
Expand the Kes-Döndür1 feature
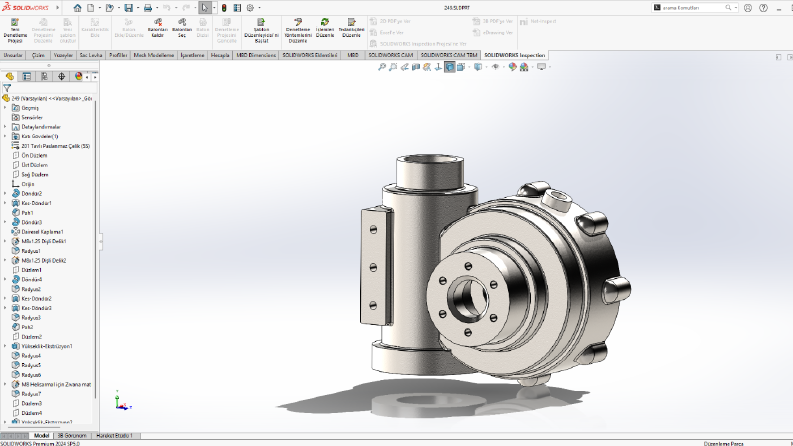5,203
